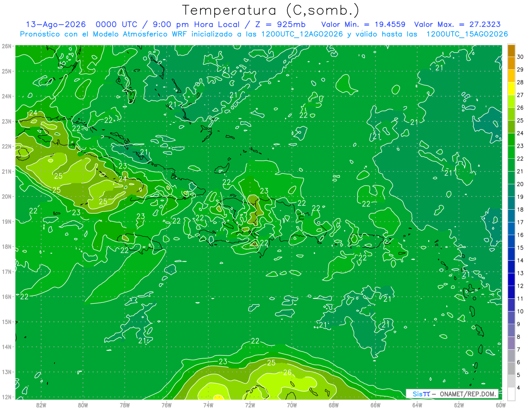Click the 78W longitude axis label
Viewport: 532px width, 411px height.
(x=125, y=404)
